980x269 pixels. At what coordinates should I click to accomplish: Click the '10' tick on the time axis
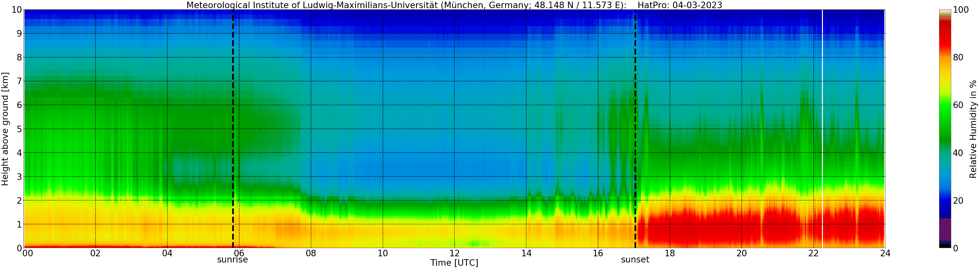click(383, 253)
